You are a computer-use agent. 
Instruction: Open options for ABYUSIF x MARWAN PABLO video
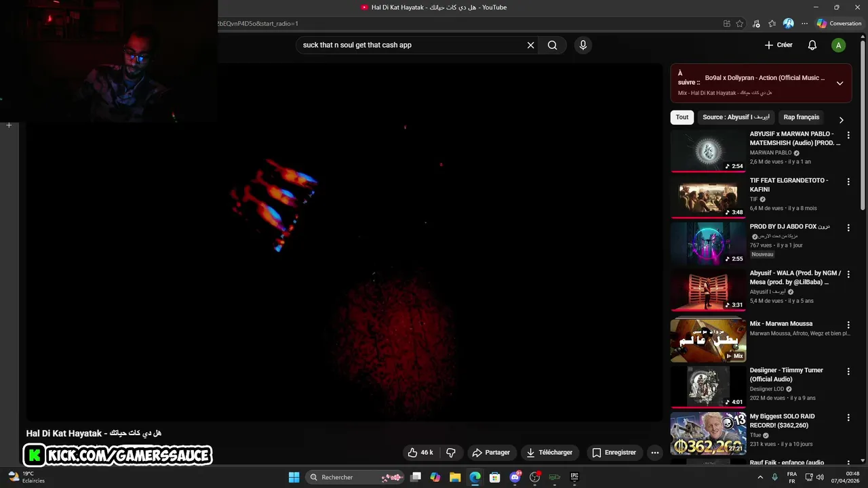(x=848, y=136)
